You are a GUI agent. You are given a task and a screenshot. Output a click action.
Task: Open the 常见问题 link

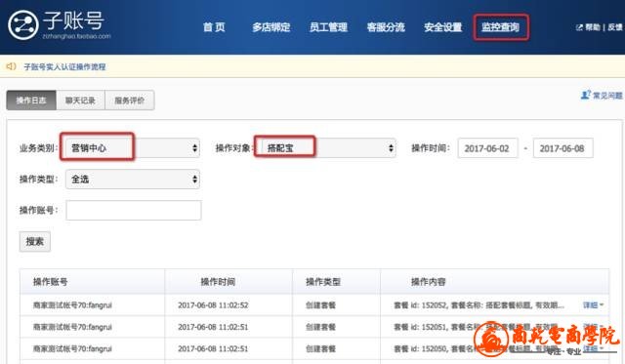(607, 96)
